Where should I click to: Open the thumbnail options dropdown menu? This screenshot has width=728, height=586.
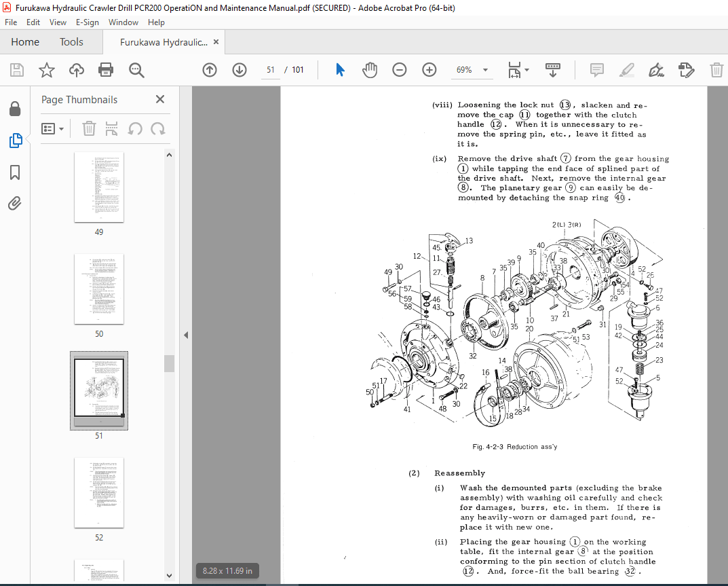52,128
